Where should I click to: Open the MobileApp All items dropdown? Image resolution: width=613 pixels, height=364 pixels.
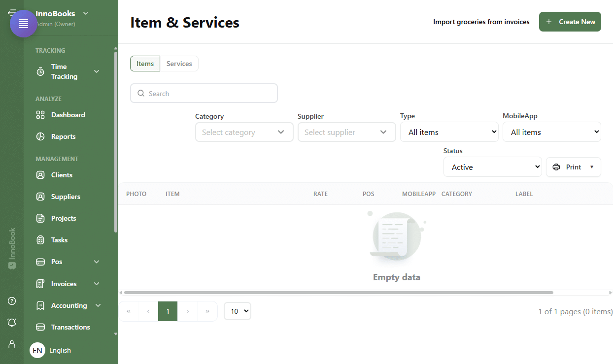coord(552,132)
